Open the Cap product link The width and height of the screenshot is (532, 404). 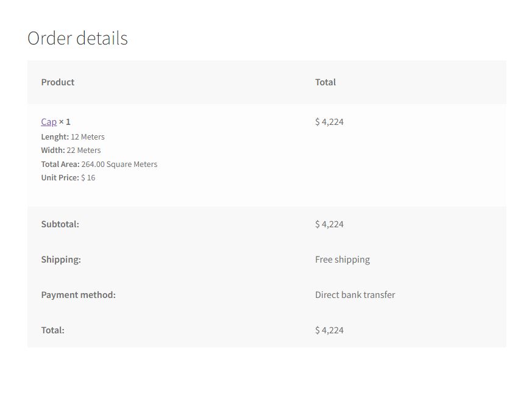click(x=49, y=122)
